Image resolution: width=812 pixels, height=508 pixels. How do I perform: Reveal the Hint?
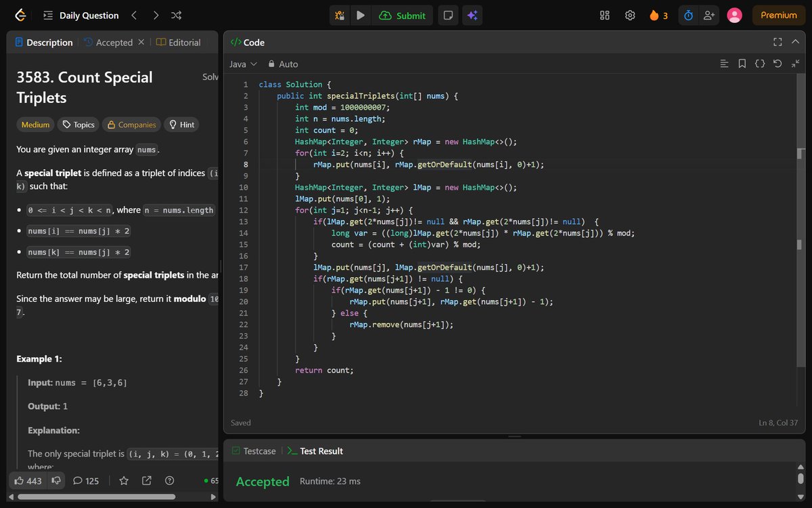182,125
